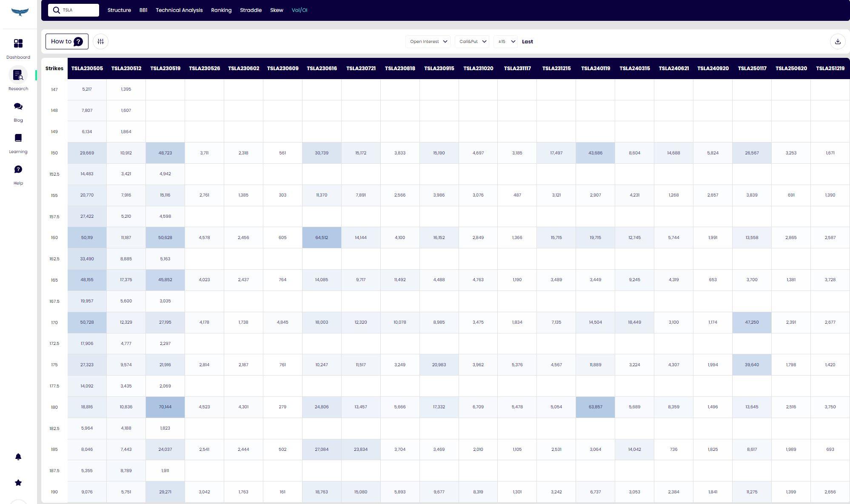The width and height of the screenshot is (850, 504).
Task: Click the How to button
Action: pos(67,41)
